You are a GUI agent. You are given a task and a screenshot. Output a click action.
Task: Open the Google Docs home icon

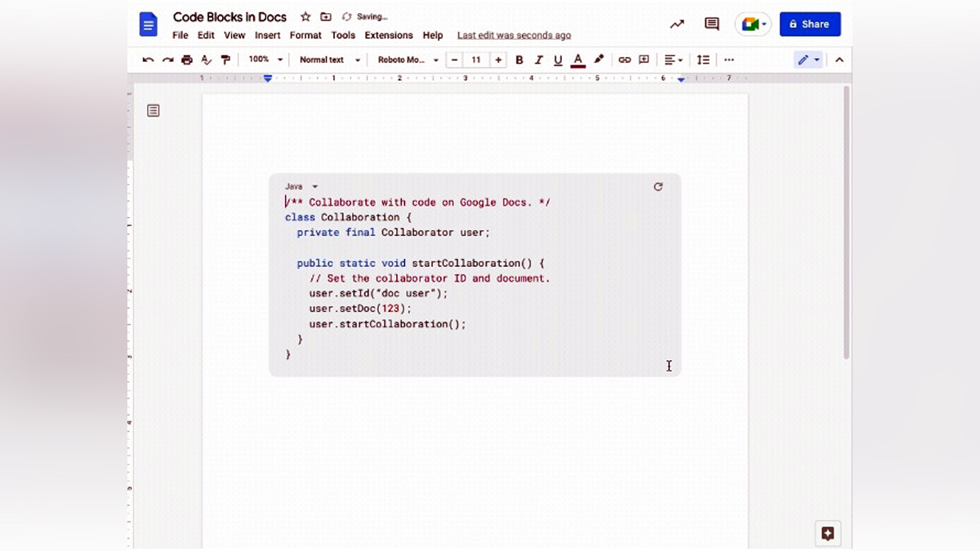point(148,24)
